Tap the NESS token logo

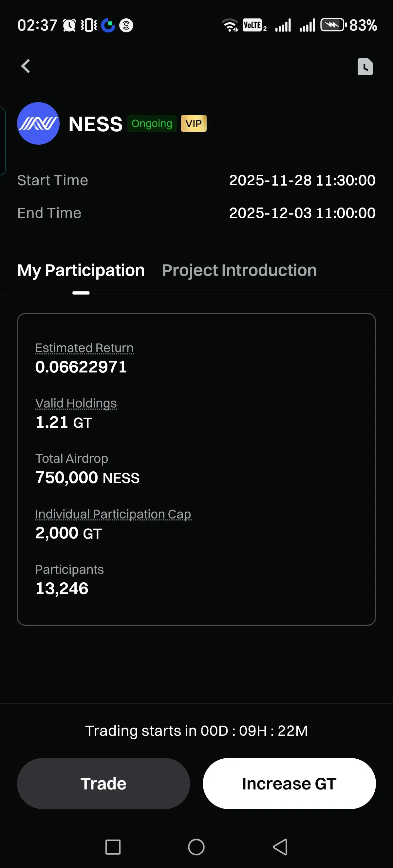(x=38, y=123)
